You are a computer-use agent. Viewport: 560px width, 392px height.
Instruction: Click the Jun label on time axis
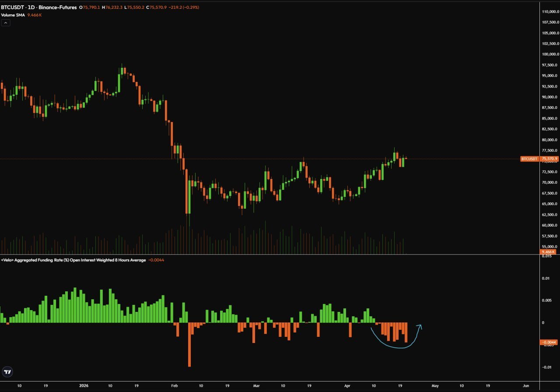pos(526,386)
